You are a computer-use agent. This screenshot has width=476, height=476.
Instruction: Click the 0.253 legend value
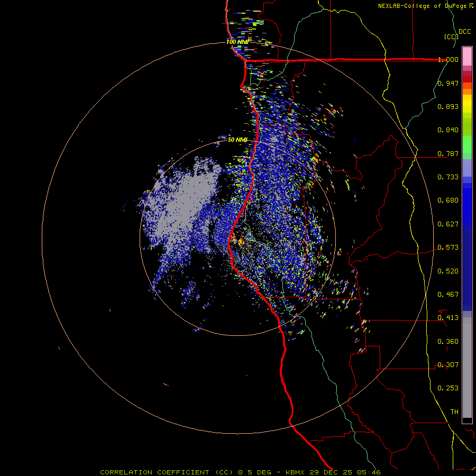tap(448, 388)
